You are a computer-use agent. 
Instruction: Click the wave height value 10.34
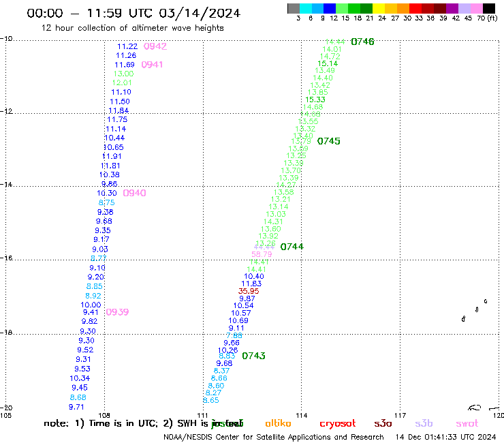(80, 378)
